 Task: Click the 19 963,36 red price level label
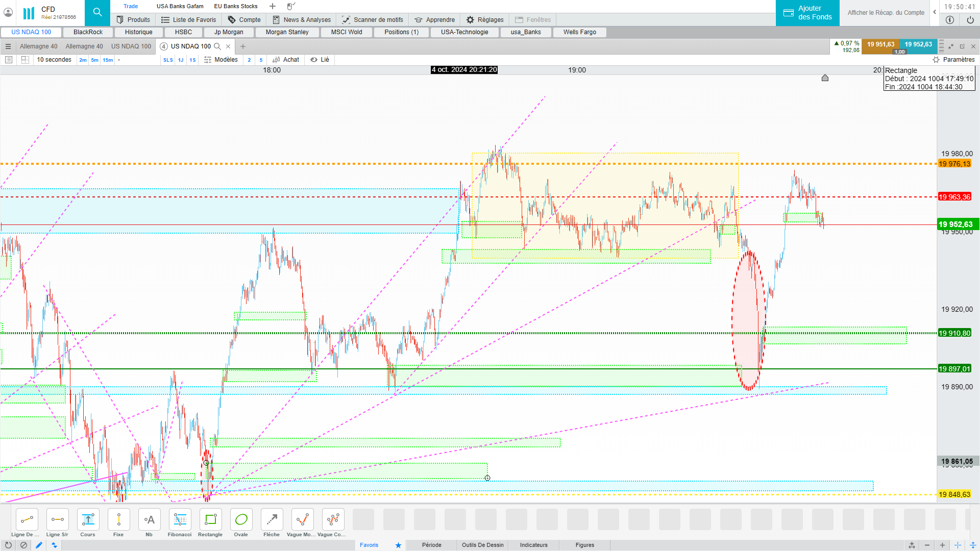[954, 197]
